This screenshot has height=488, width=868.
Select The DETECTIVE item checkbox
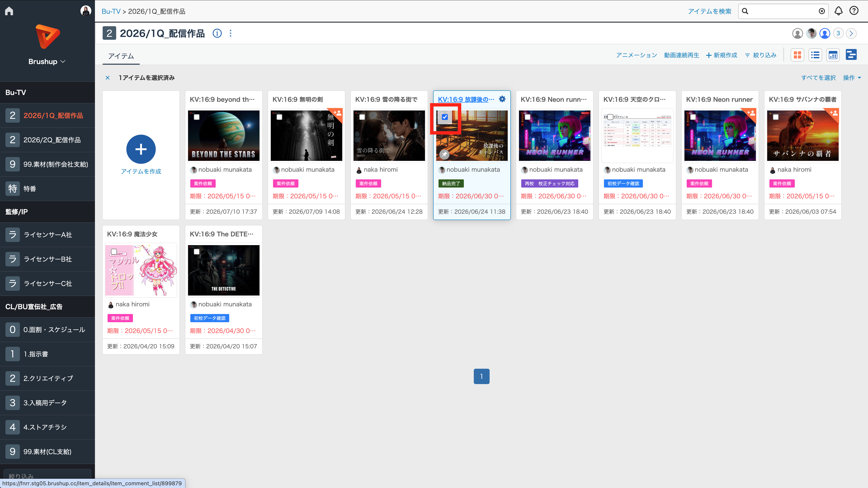point(196,252)
